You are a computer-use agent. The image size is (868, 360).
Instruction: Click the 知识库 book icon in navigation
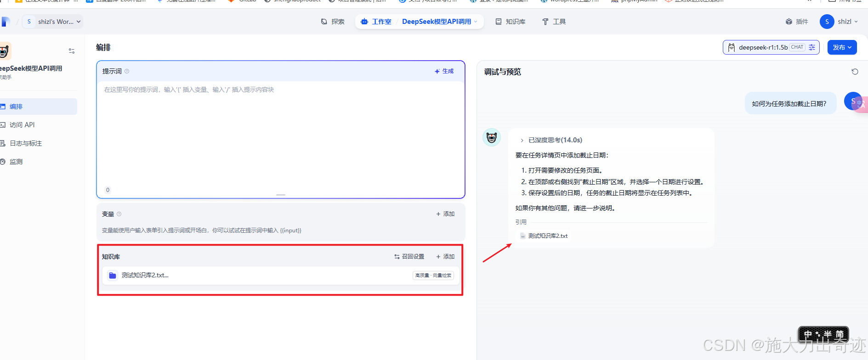[x=499, y=22]
